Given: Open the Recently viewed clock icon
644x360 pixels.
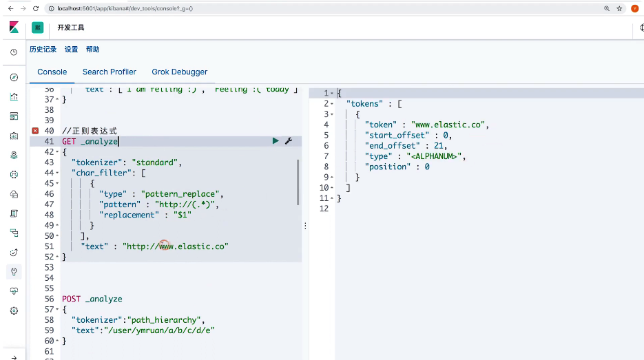Looking at the screenshot, I should click(14, 52).
